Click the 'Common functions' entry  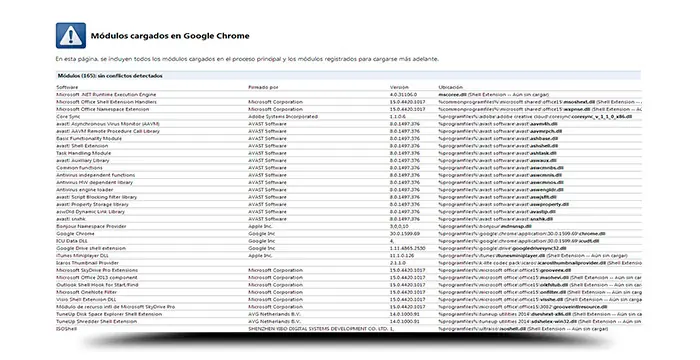click(79, 168)
